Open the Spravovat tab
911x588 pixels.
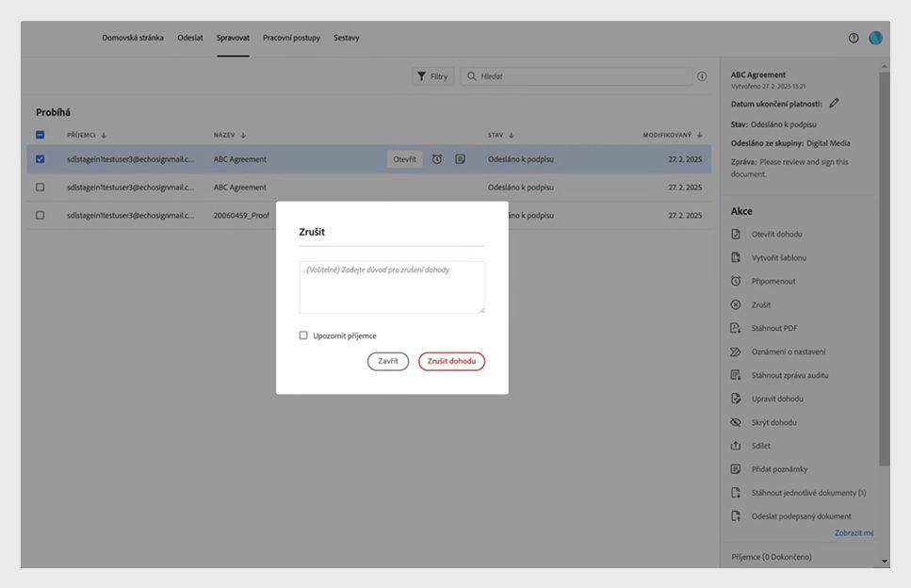point(233,38)
